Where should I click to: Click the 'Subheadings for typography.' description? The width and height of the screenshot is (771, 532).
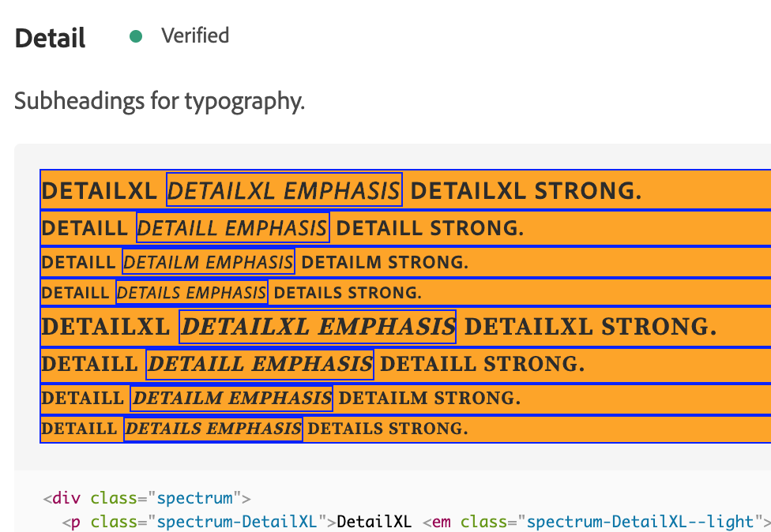[160, 101]
